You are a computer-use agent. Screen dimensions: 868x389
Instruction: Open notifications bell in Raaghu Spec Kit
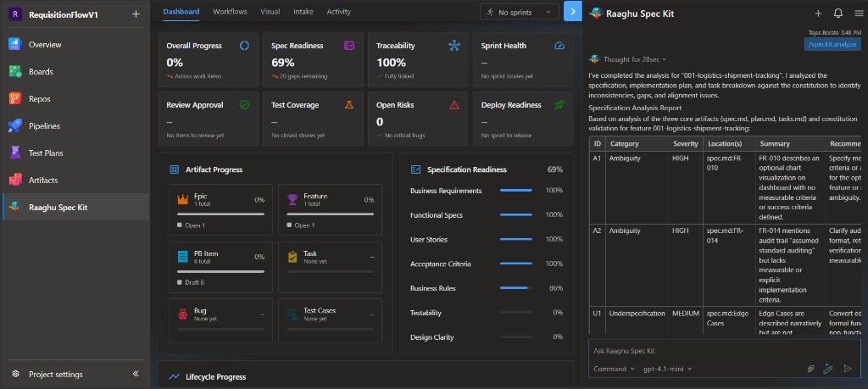[x=838, y=14]
